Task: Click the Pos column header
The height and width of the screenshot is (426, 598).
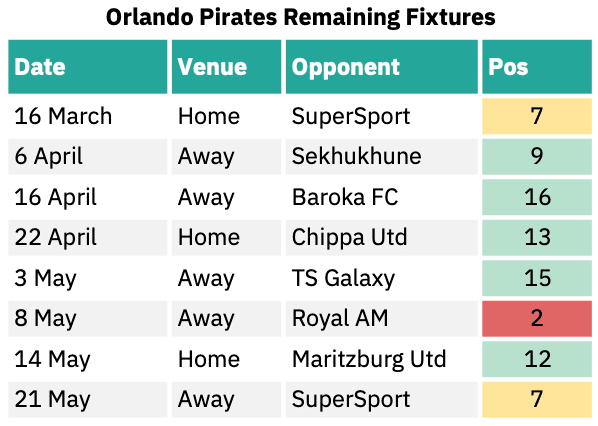Action: pos(537,67)
